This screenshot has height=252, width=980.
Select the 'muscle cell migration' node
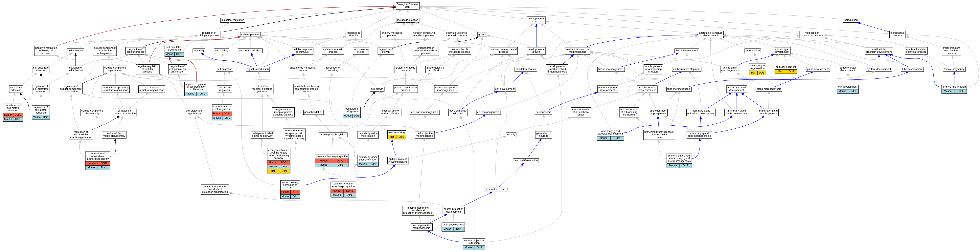coord(224,89)
